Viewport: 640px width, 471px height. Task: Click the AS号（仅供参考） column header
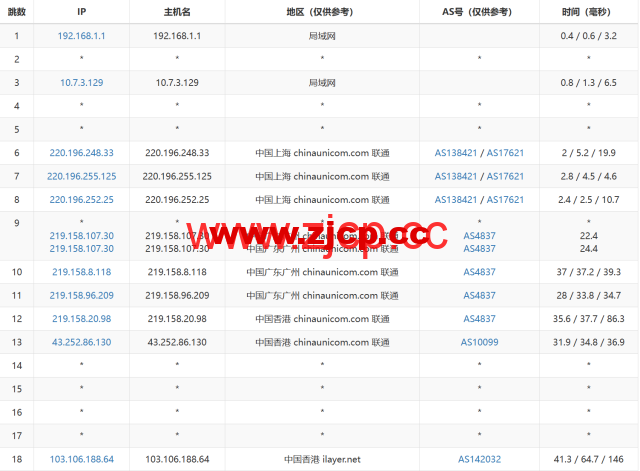click(477, 12)
